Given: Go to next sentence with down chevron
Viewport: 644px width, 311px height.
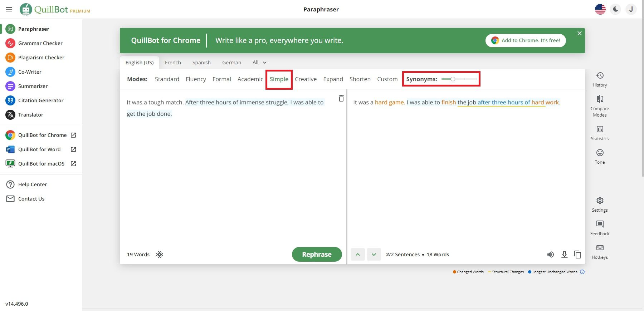Looking at the screenshot, I should [374, 255].
